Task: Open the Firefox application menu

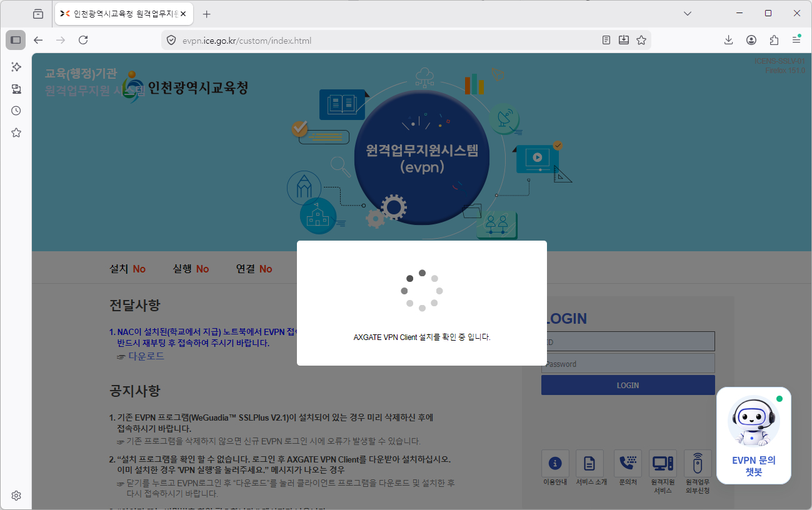Action: click(796, 40)
